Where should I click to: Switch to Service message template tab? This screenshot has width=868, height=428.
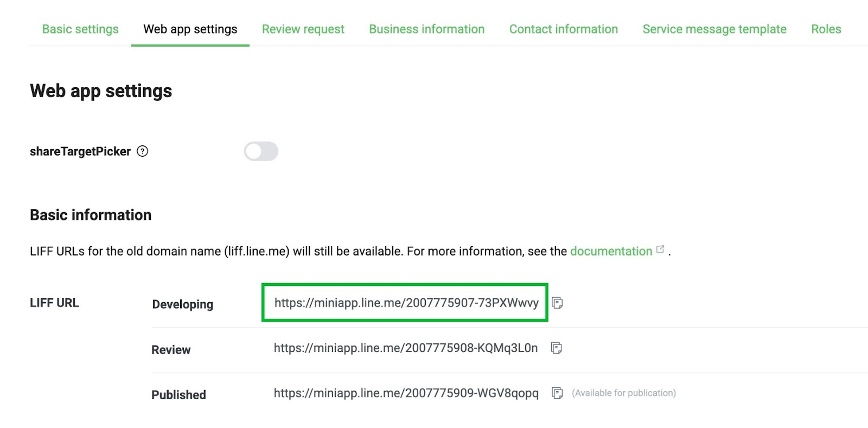[x=714, y=29]
